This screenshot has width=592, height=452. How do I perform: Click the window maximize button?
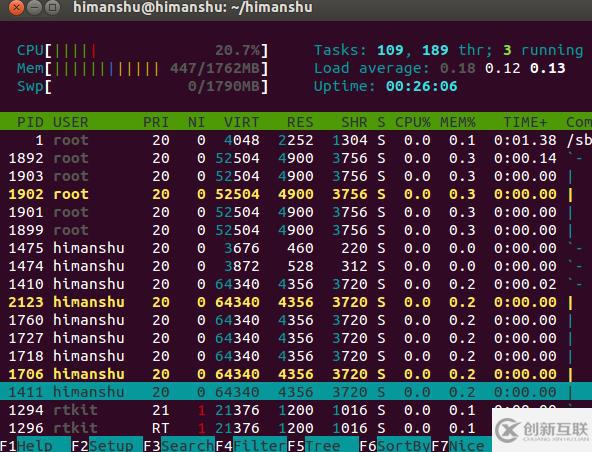(x=52, y=7)
